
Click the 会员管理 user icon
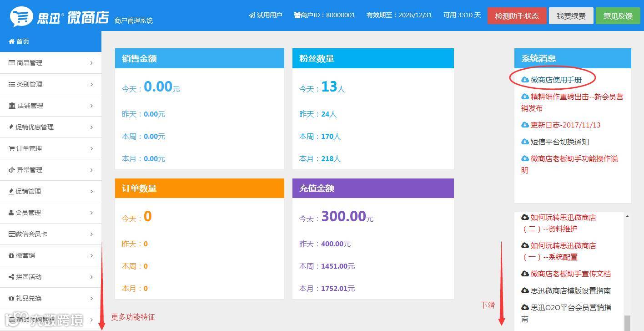pos(12,213)
